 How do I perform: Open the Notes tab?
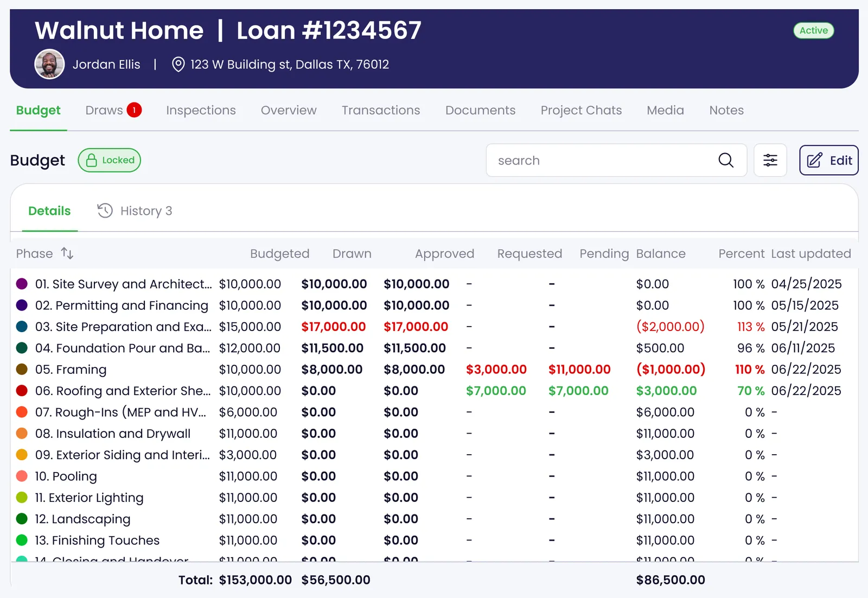point(726,110)
